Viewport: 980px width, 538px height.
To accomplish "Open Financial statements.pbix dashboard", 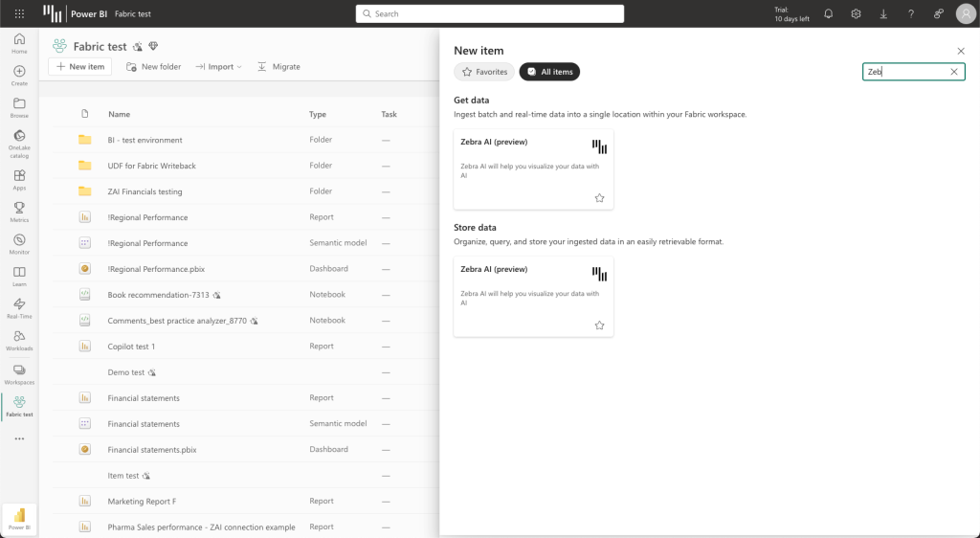I will [x=152, y=449].
